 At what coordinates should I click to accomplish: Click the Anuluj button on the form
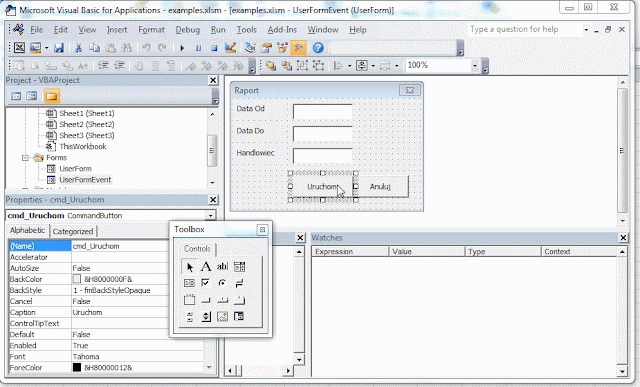pos(382,187)
